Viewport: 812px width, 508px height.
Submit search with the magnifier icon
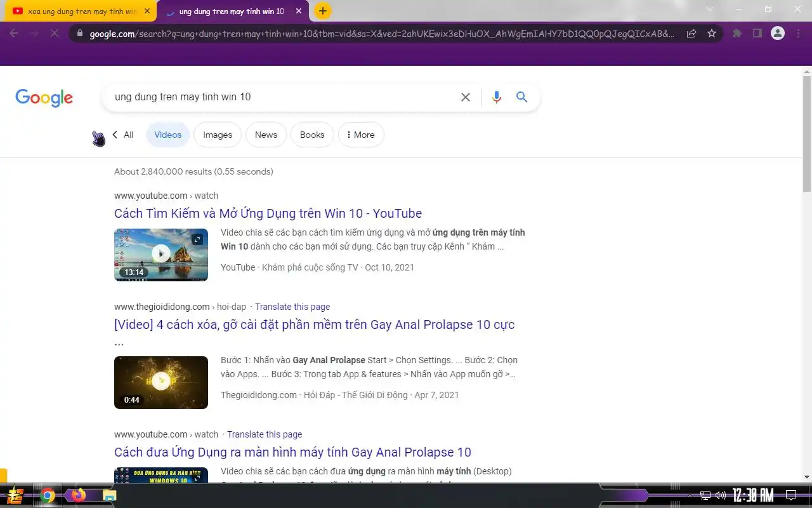tap(521, 97)
